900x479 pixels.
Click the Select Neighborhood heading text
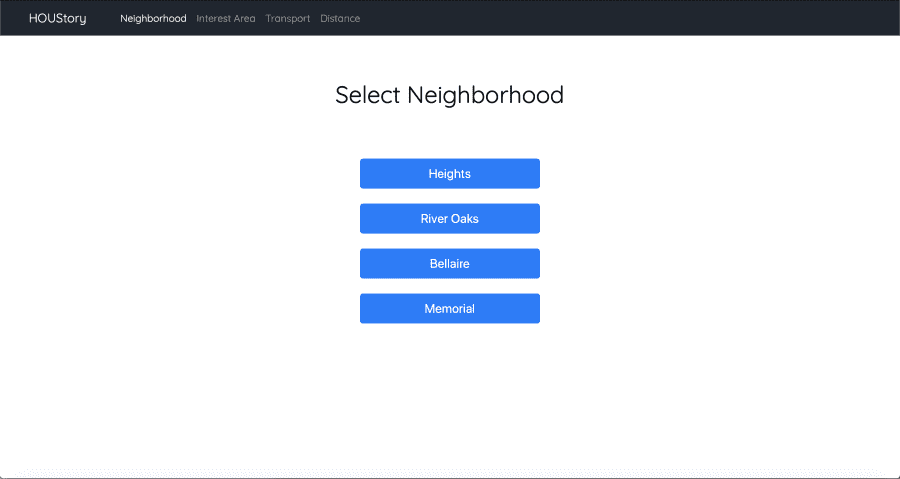pyautogui.click(x=449, y=95)
